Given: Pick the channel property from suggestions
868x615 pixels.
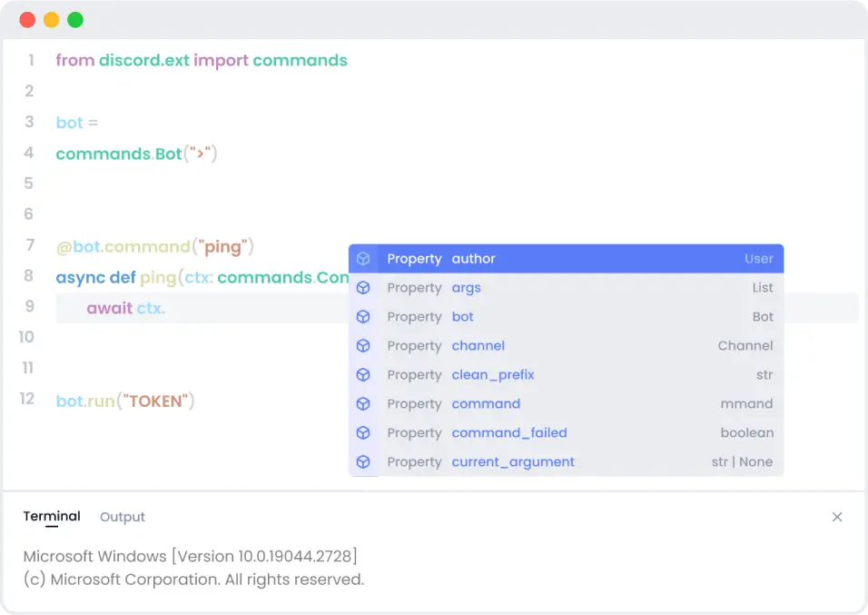Looking at the screenshot, I should (478, 346).
